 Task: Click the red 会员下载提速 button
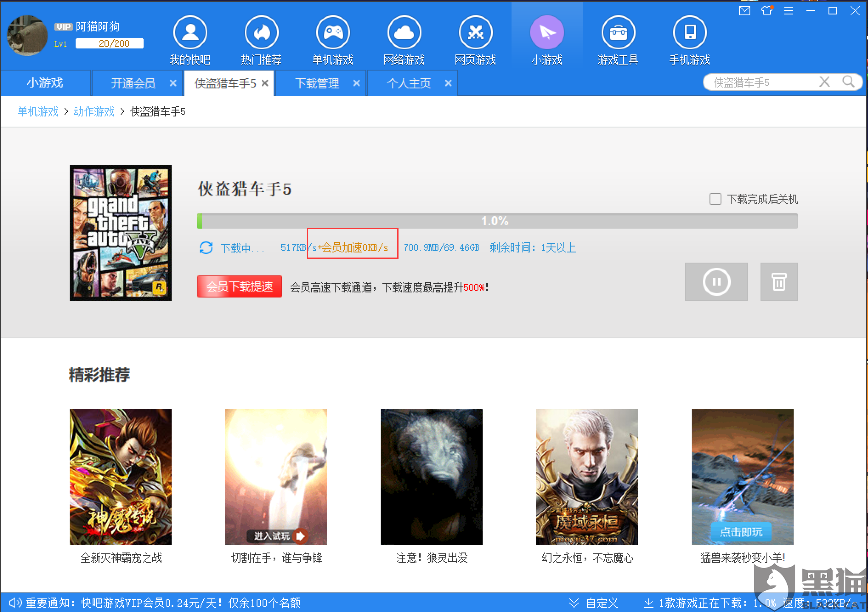click(x=240, y=287)
